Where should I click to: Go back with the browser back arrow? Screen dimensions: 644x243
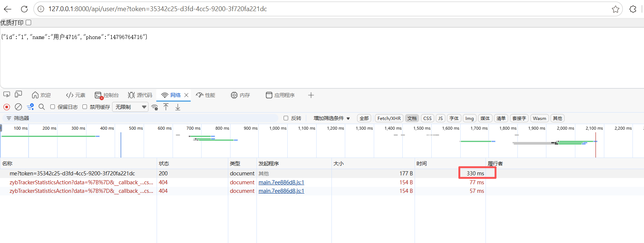point(7,9)
